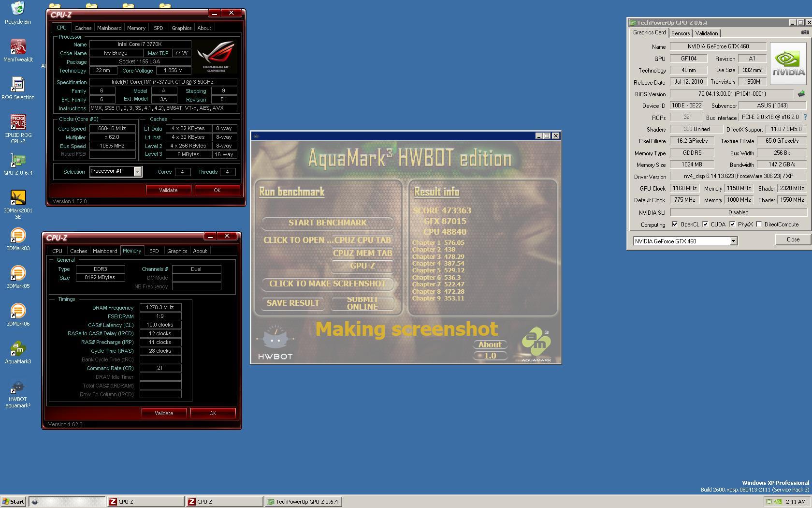
Task: Toggle the CUDA checkbox in GPU-Z
Action: [x=705, y=224]
